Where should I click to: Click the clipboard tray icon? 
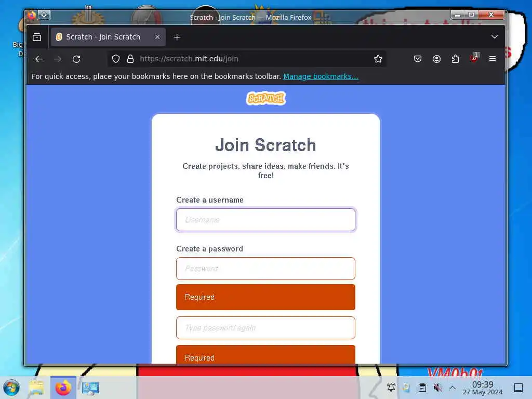pyautogui.click(x=422, y=388)
